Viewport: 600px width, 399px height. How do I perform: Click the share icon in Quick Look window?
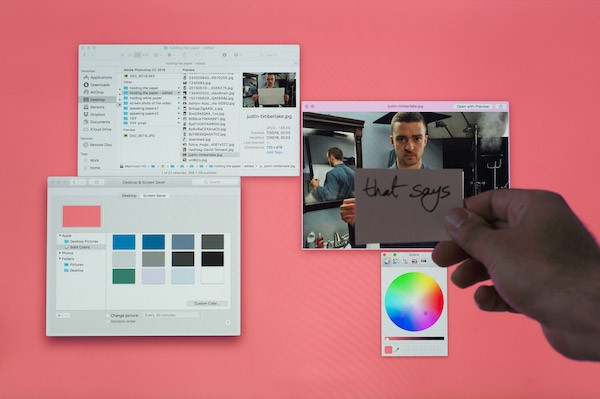501,106
